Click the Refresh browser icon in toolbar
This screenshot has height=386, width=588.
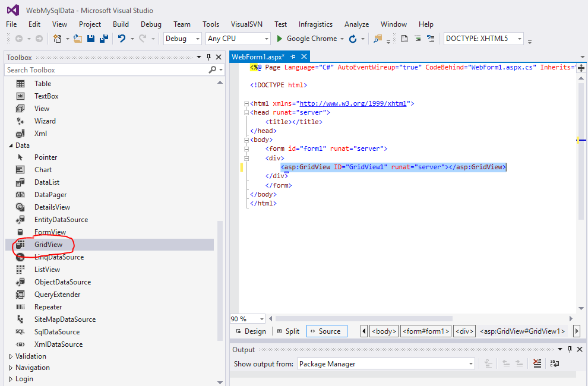pos(353,39)
